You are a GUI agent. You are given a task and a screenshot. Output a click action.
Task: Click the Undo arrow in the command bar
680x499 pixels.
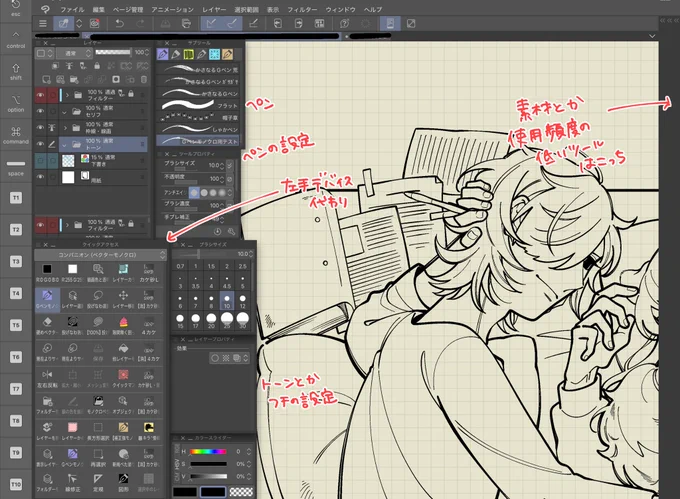pyautogui.click(x=119, y=23)
